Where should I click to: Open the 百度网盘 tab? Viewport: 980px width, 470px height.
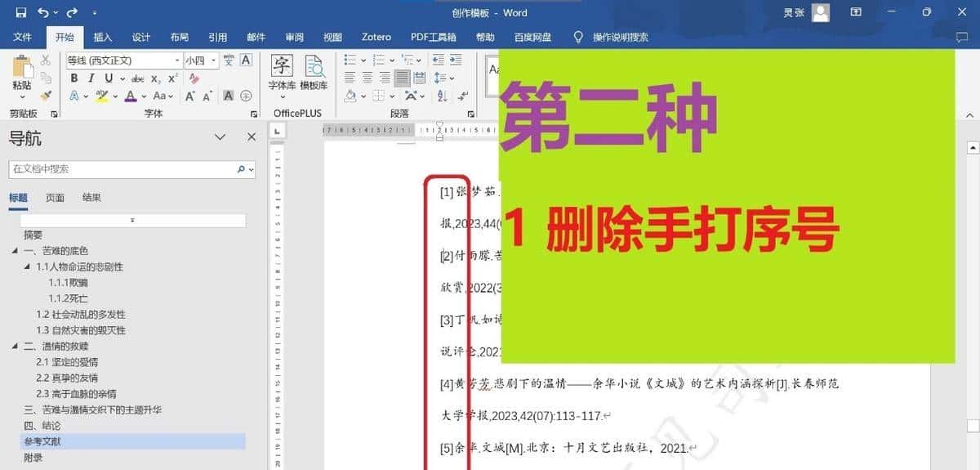pyautogui.click(x=532, y=37)
